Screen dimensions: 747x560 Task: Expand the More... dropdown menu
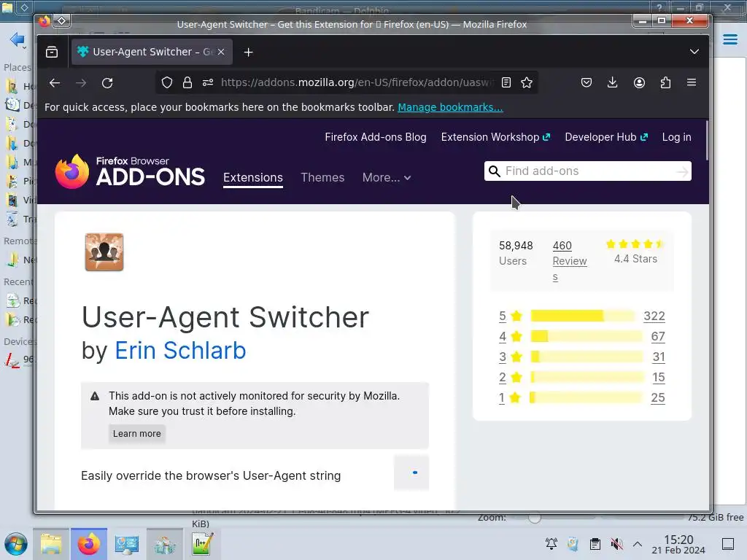(x=387, y=178)
